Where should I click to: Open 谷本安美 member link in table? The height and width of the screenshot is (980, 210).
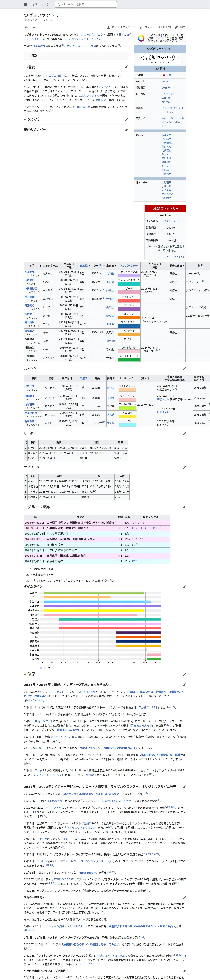(x=29, y=272)
